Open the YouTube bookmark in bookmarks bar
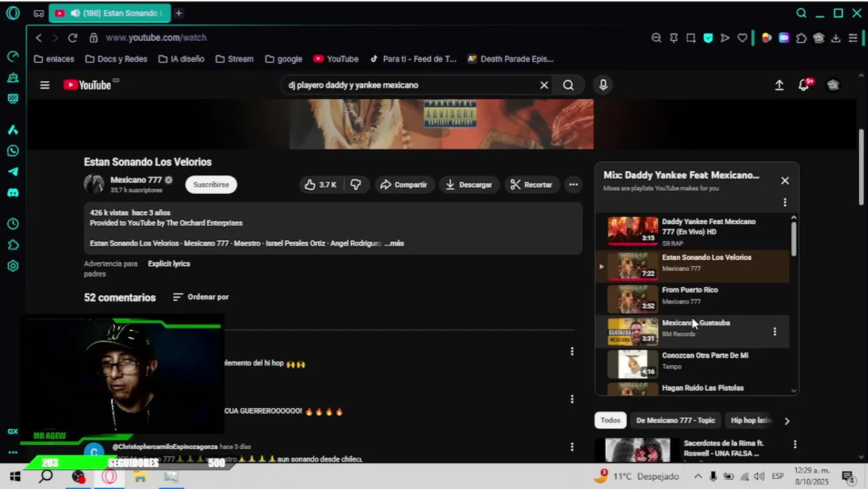Viewport: 868px width, 489px height. point(336,59)
